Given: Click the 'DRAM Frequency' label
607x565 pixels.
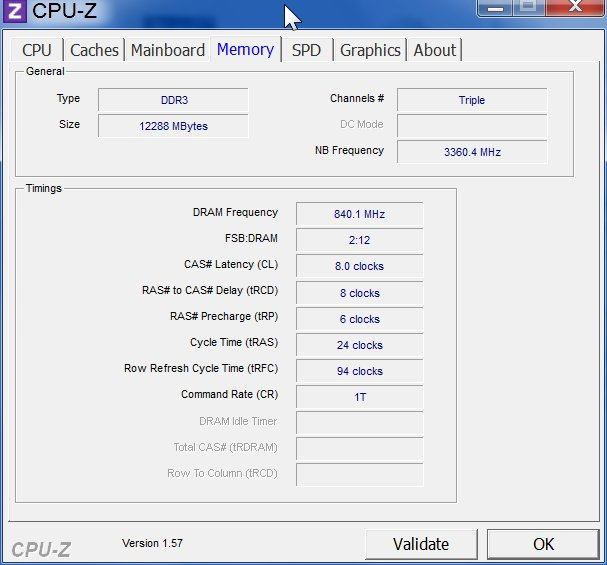Looking at the screenshot, I should coord(235,212).
